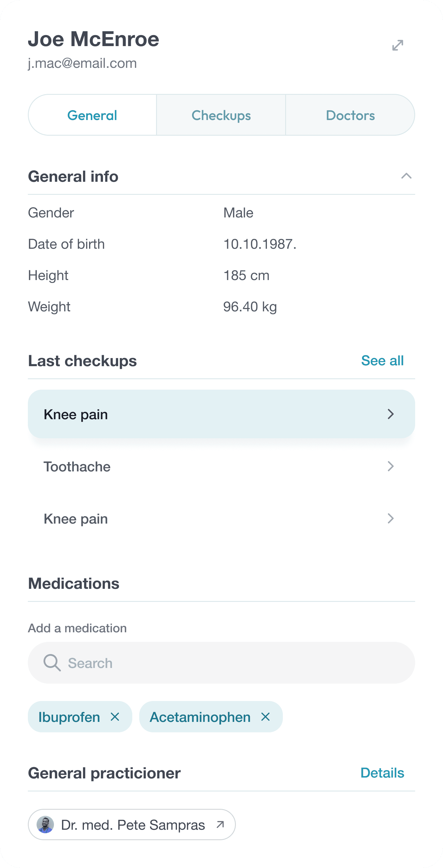Remove the Ibuprofen medication tag
This screenshot has height=868, width=443.
pyautogui.click(x=115, y=717)
